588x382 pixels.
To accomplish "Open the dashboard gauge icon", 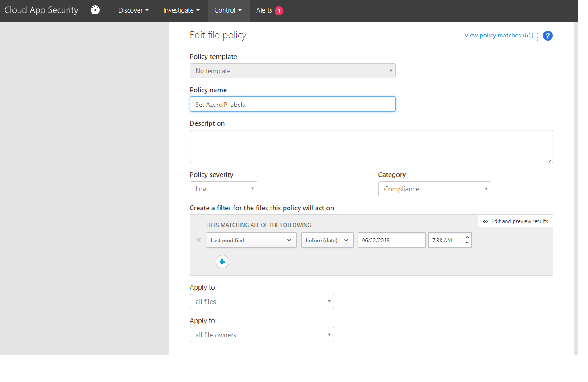I will coord(95,10).
